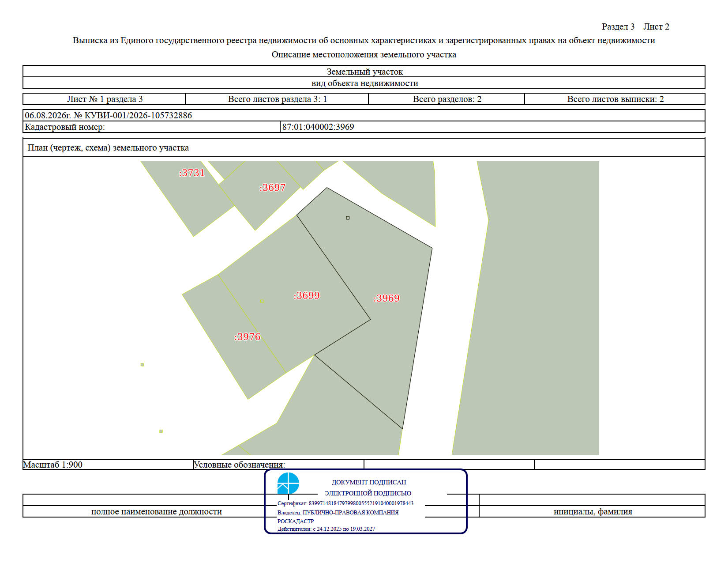Screen dimensions: 728x563
Task: Click the Условные обозначения legend cell
Action: pos(279,465)
